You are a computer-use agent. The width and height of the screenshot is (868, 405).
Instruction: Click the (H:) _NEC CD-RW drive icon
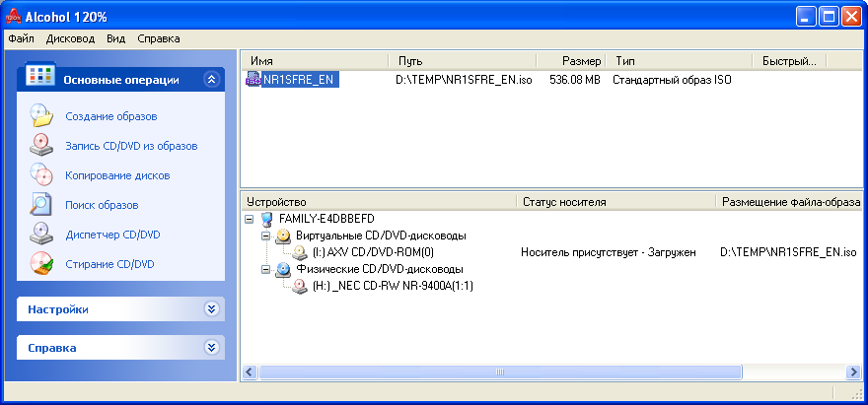point(300,286)
